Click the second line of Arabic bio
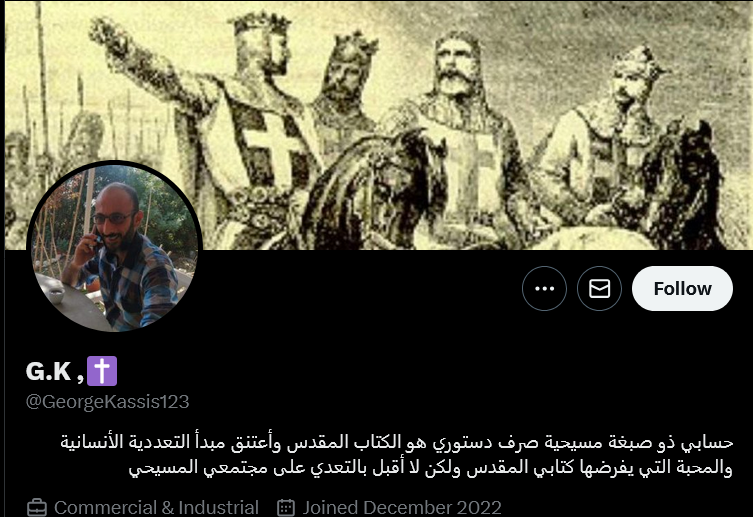 (x=430, y=467)
